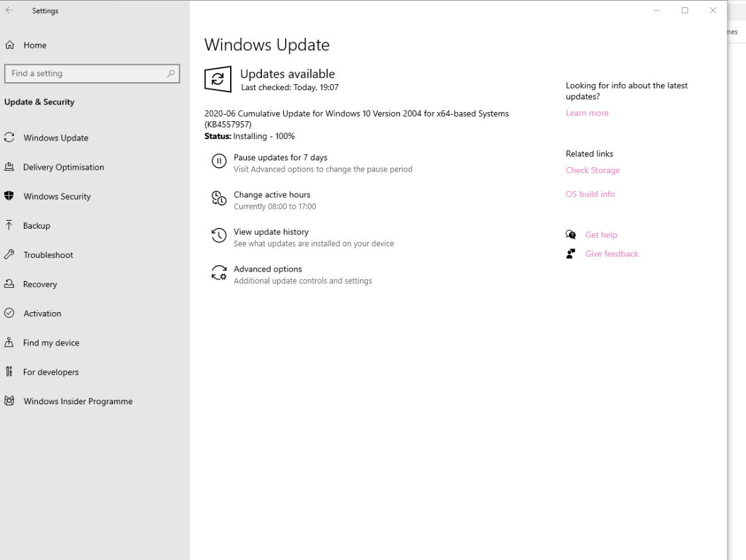Click the Give feedback person icon
The width and height of the screenshot is (746, 560).
click(x=570, y=253)
